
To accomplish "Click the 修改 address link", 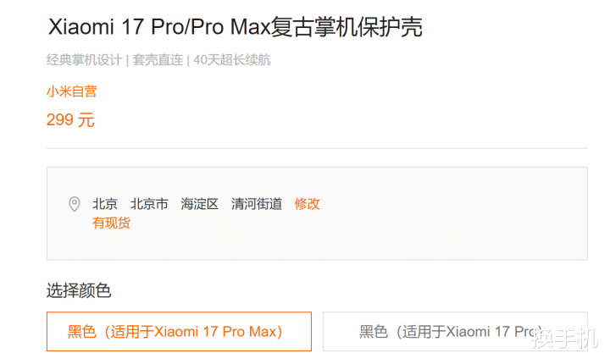I will (x=307, y=204).
